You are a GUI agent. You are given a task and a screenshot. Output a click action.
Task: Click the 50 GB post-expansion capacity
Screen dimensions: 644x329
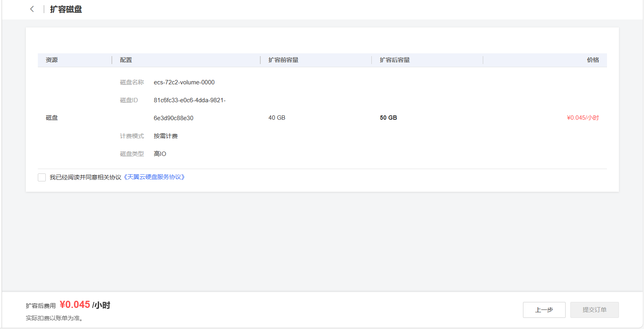tap(388, 118)
